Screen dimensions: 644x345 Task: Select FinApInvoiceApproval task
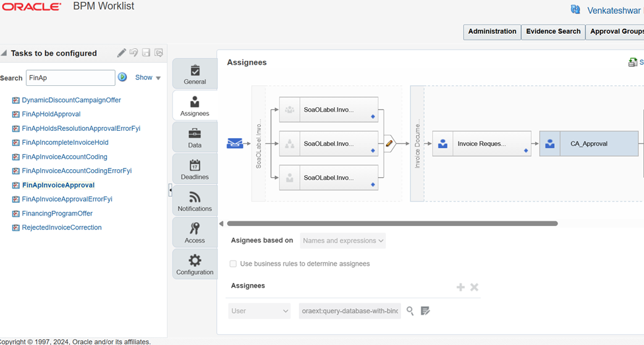point(58,185)
